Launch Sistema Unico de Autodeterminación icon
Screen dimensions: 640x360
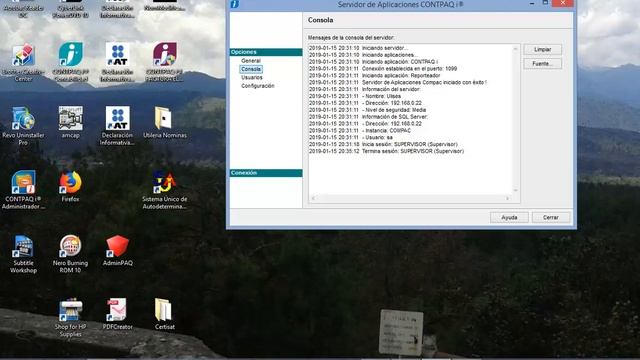tap(164, 190)
